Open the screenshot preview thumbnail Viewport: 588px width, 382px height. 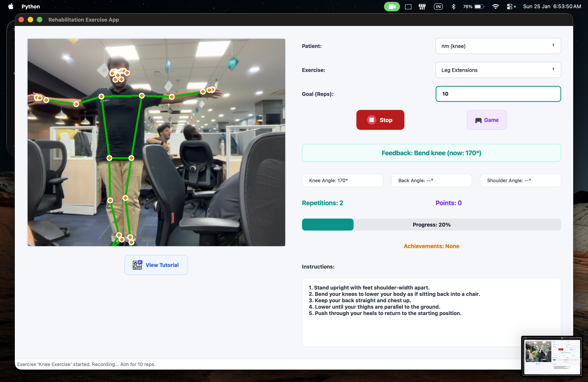[551, 356]
